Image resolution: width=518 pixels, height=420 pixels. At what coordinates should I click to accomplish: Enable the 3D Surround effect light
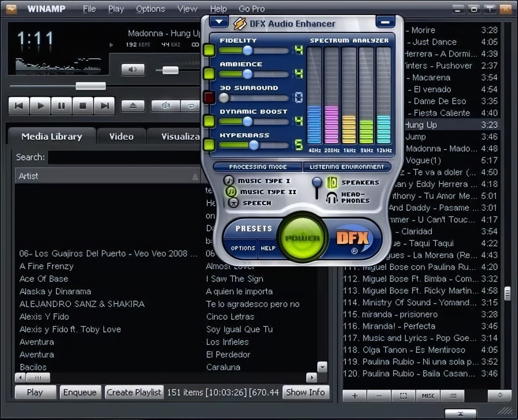pyautogui.click(x=209, y=98)
